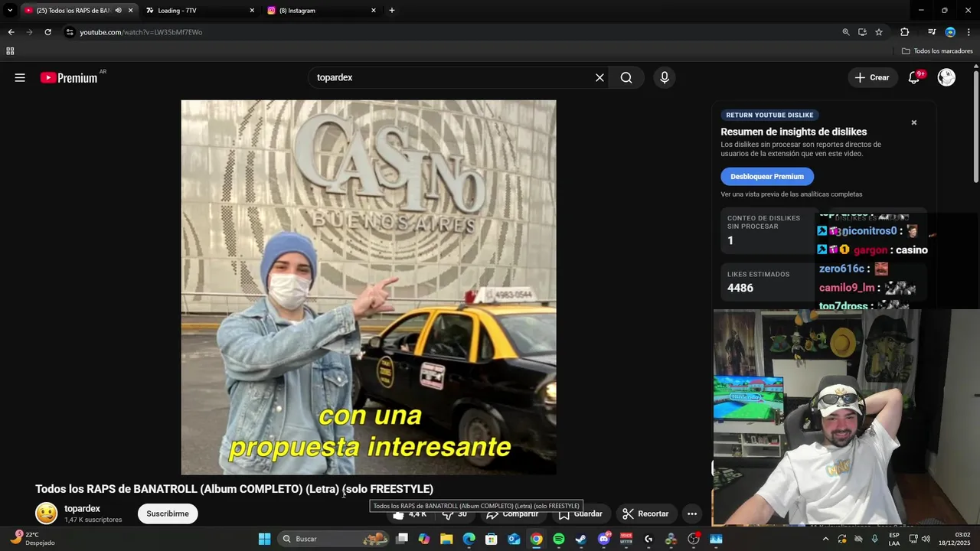Mute the YouTube tab audio icon
The height and width of the screenshot is (551, 980).
[118, 10]
